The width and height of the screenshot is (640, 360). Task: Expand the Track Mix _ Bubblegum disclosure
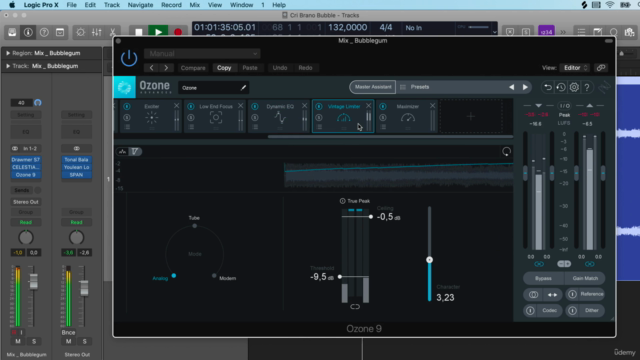click(8, 66)
